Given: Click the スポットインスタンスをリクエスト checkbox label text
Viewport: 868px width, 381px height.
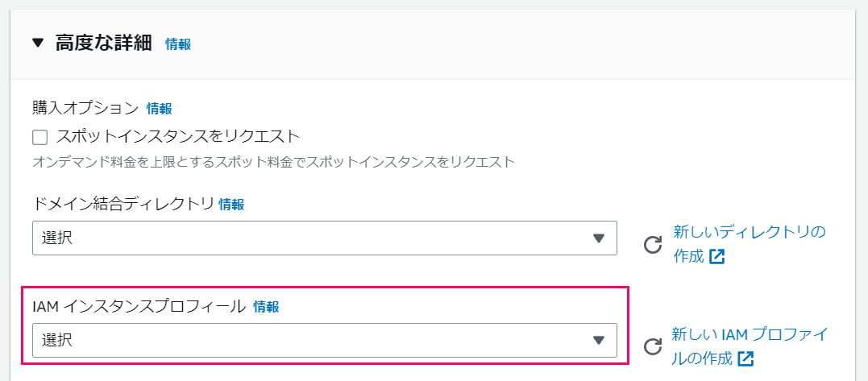Looking at the screenshot, I should pos(177,137).
